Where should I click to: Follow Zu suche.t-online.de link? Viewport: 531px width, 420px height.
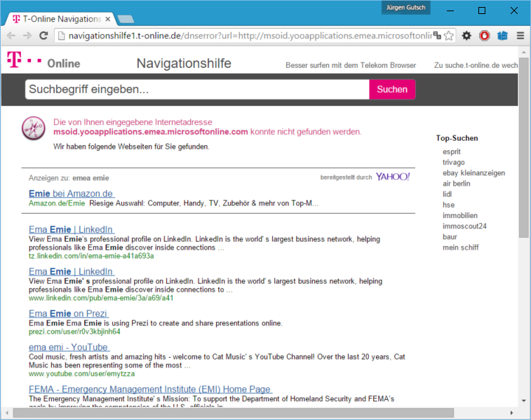pos(476,65)
